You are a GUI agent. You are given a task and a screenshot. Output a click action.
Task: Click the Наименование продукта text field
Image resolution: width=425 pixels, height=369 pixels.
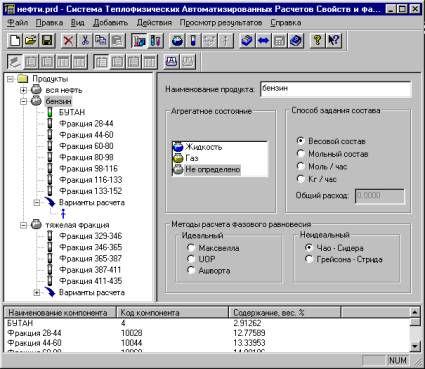click(x=336, y=89)
